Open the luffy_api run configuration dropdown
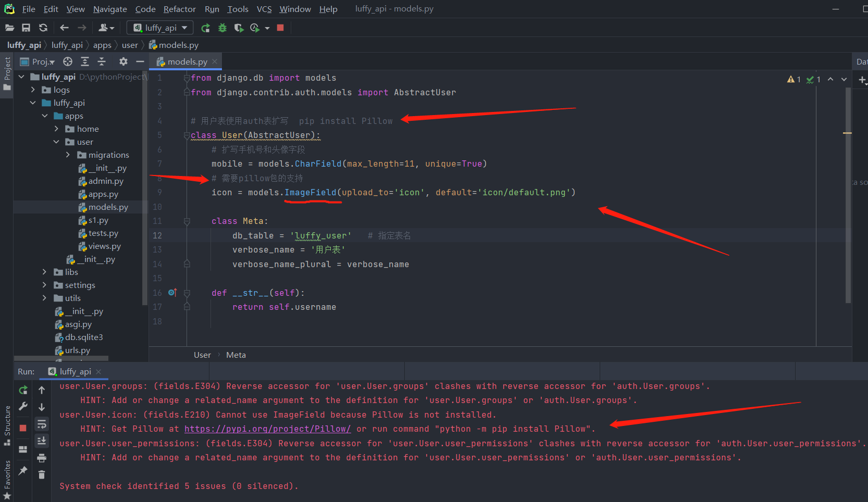 (x=160, y=28)
